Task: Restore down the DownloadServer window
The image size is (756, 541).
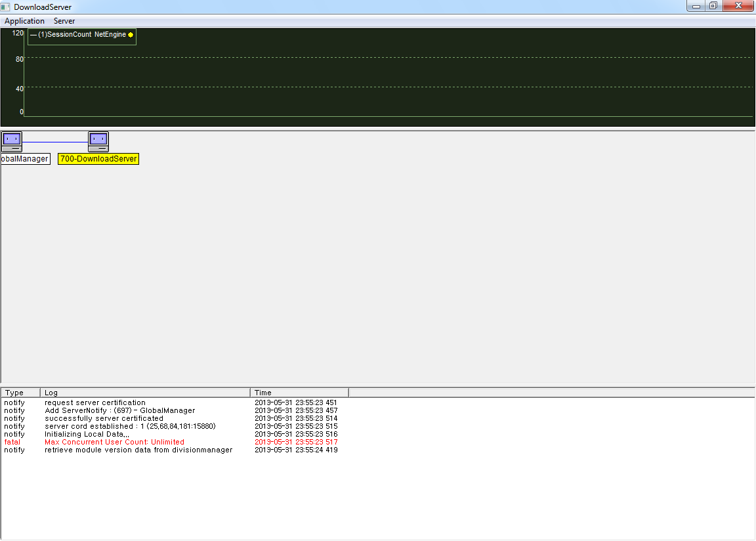Action: tap(713, 6)
